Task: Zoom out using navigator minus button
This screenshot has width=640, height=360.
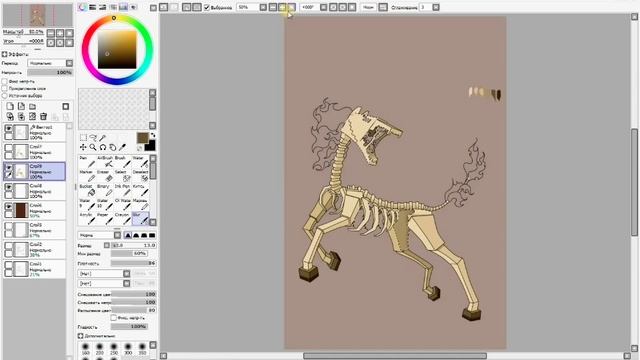Action: pos(51,33)
